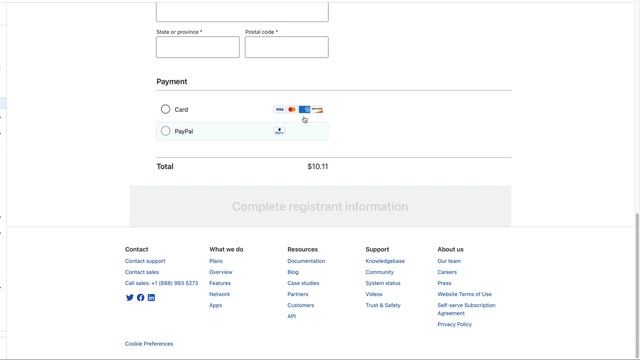Open the Twitter social icon
Viewport: 640px width, 360px height.
[x=129, y=298]
